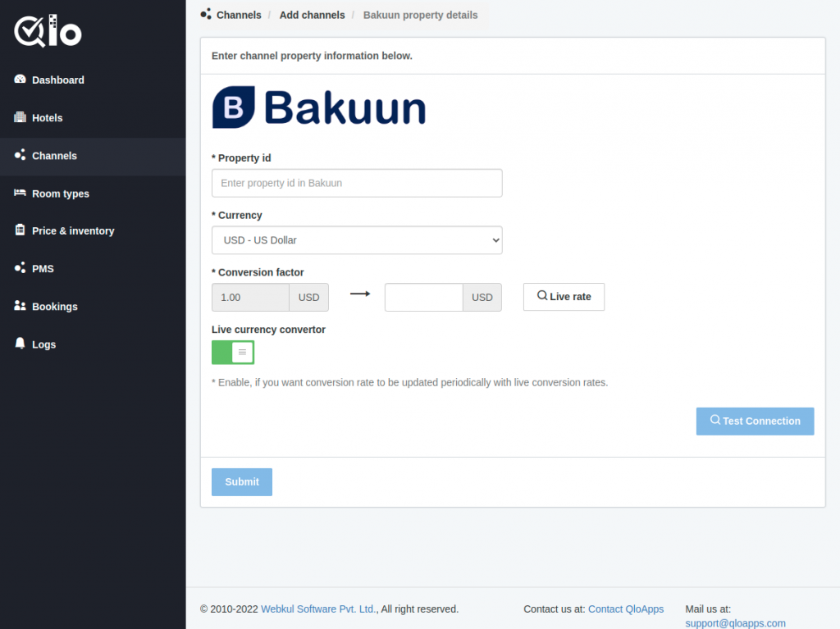Click the Bakuun property details breadcrumb text
Screen dimensions: 840x629
click(x=420, y=15)
